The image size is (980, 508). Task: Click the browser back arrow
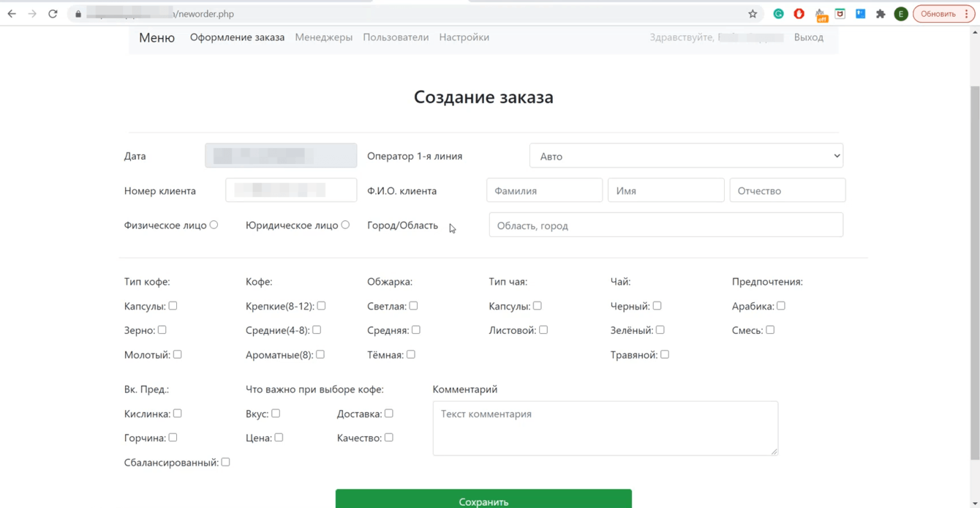tap(12, 14)
